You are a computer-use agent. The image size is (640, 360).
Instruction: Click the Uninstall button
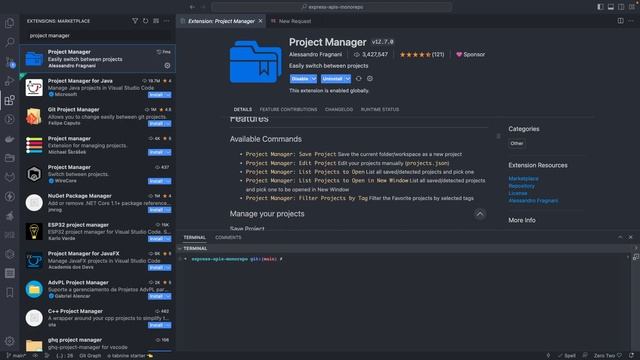(332, 79)
